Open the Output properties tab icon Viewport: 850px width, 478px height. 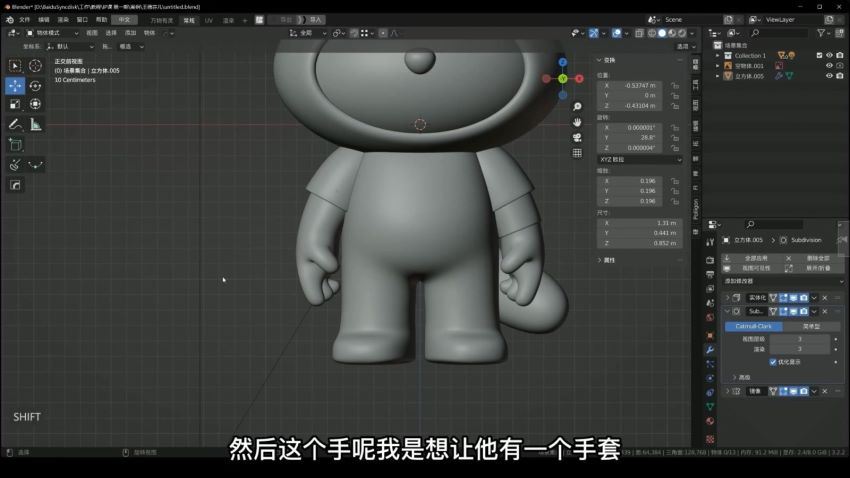[710, 275]
